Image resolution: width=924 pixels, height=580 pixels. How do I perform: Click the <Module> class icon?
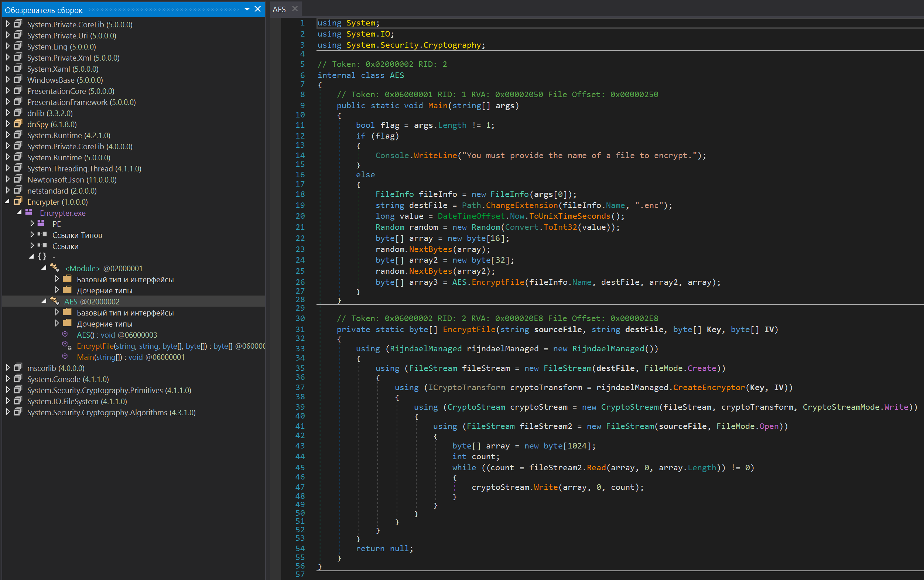[55, 268]
